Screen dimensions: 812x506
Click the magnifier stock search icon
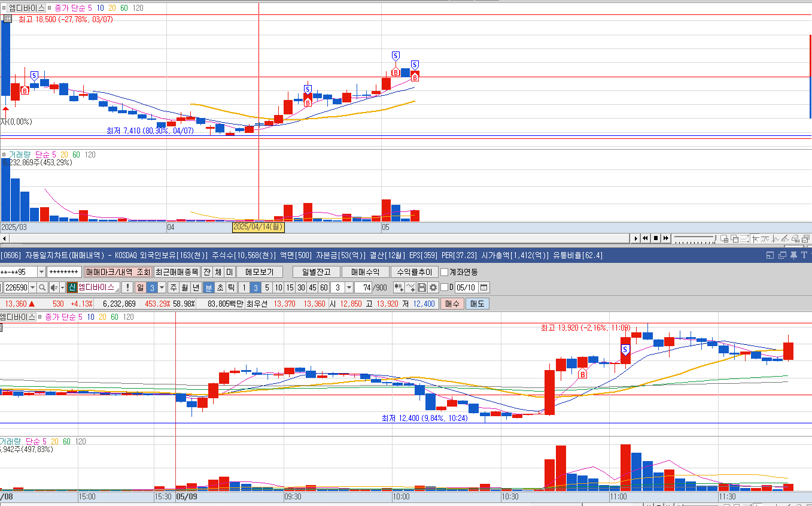click(42, 287)
